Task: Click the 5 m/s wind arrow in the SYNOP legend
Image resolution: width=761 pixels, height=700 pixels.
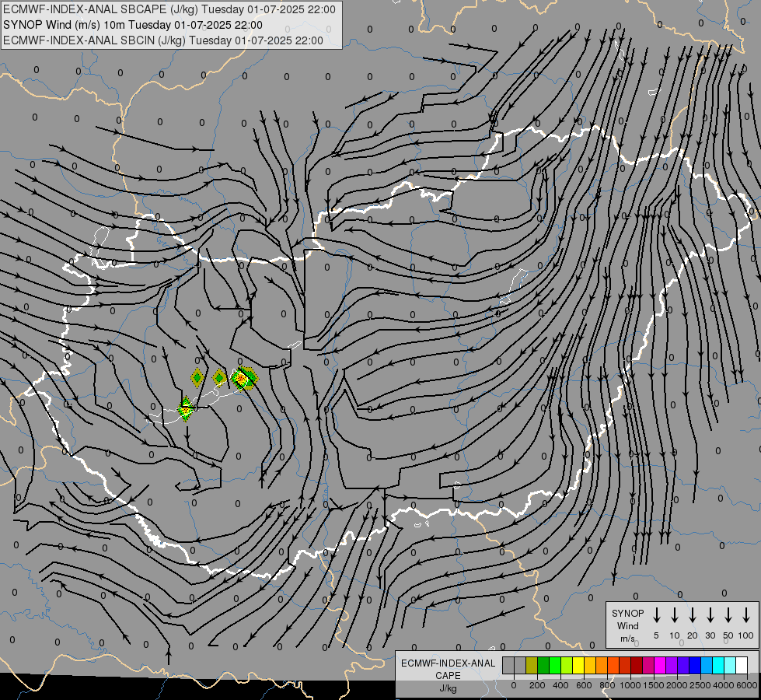Action: tap(656, 615)
